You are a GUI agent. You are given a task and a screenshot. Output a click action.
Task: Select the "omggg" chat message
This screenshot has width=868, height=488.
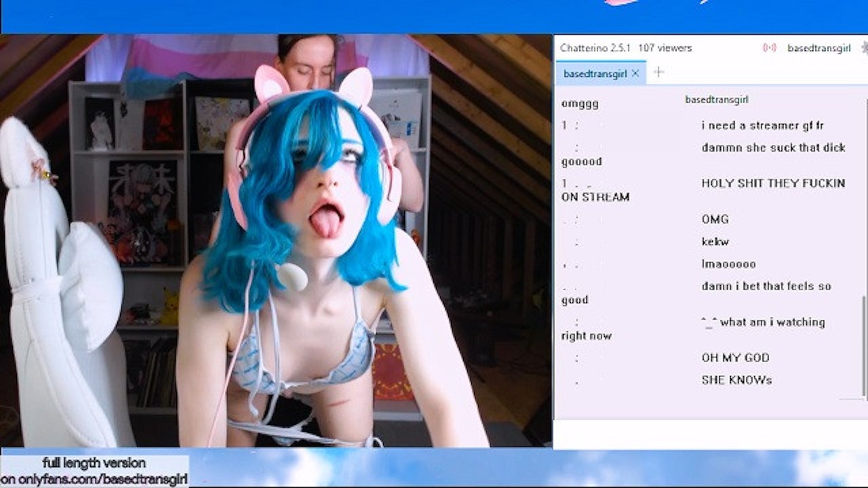580,104
